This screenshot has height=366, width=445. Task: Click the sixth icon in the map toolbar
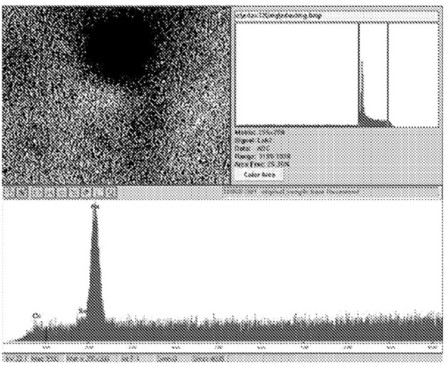click(74, 193)
